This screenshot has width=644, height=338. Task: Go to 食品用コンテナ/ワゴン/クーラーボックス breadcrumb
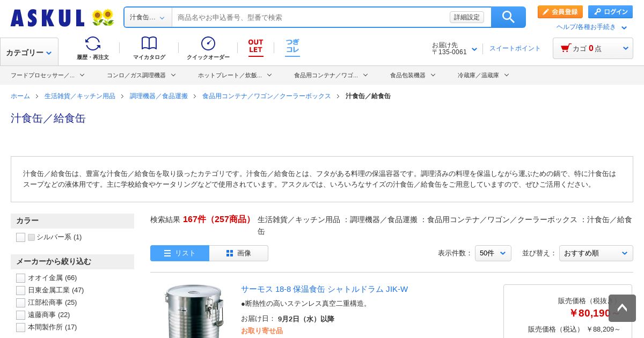click(x=267, y=96)
